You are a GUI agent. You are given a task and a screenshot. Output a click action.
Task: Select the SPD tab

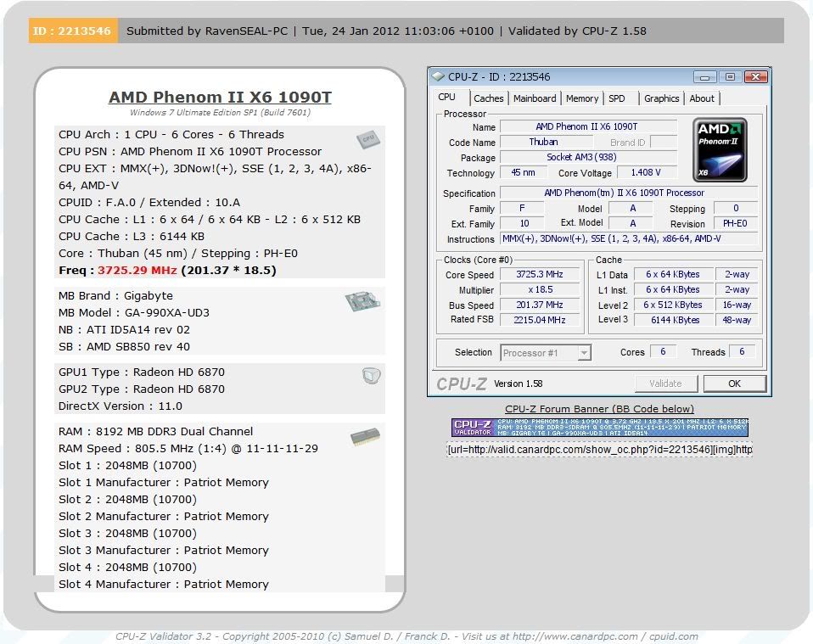pyautogui.click(x=616, y=98)
